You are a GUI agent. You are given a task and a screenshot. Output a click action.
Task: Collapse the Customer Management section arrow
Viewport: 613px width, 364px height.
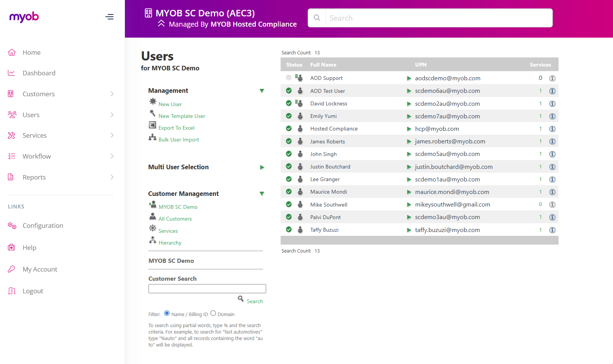click(262, 194)
